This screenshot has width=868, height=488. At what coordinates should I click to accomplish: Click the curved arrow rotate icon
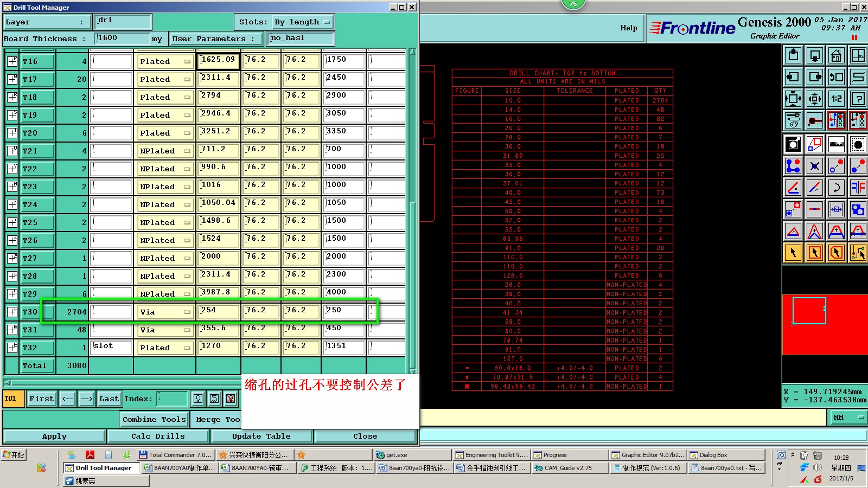coord(837,188)
